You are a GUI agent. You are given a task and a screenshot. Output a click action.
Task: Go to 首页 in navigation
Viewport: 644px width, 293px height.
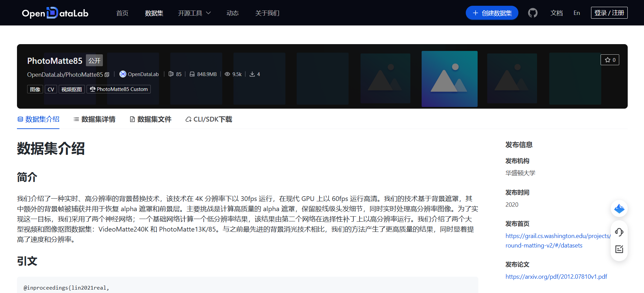pyautogui.click(x=122, y=13)
